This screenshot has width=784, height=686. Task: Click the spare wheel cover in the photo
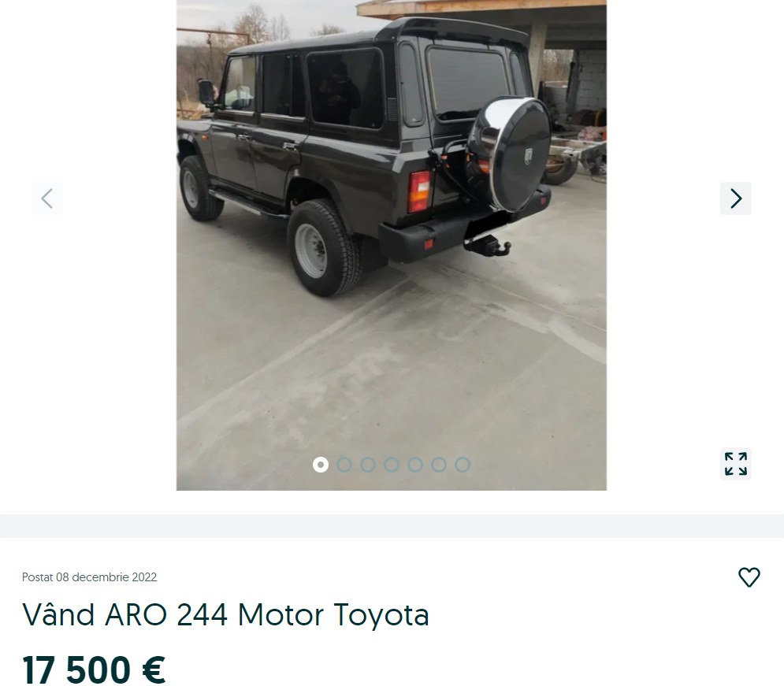509,154
